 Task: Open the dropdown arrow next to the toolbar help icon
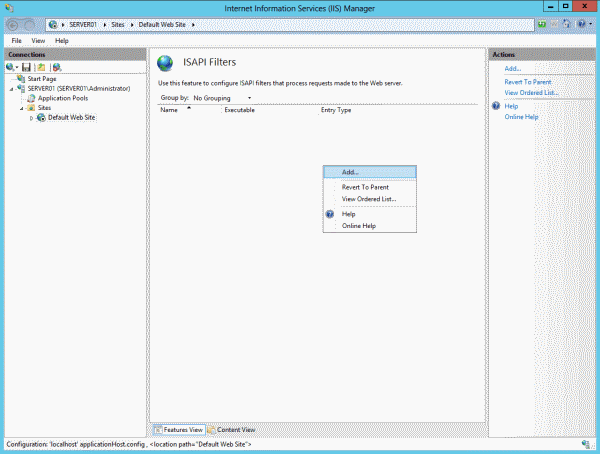pos(590,24)
